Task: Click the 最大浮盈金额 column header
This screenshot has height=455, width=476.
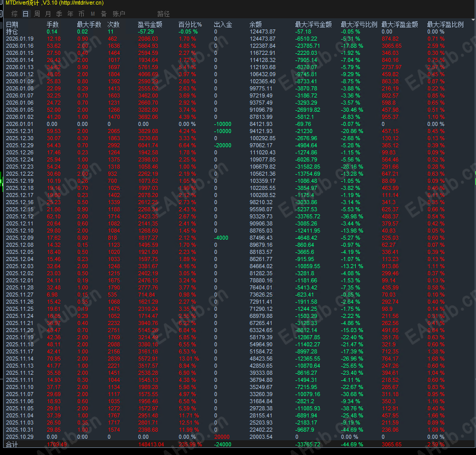Action: tap(399, 24)
